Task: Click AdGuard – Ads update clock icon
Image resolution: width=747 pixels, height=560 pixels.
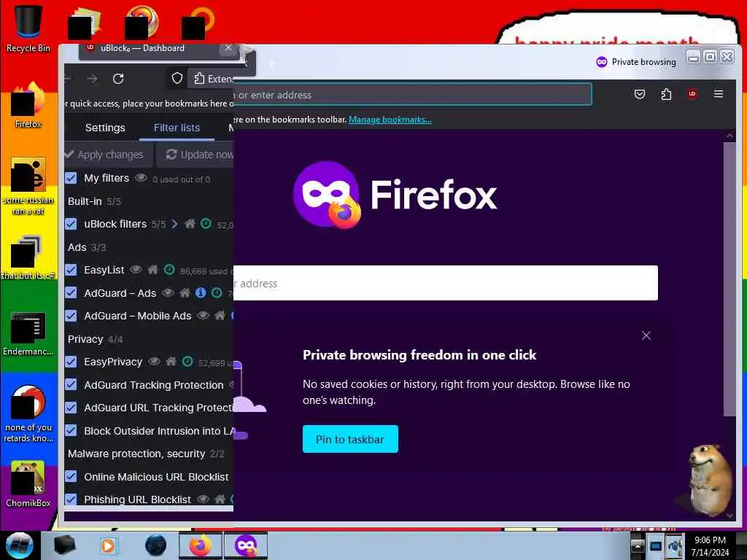Action: [217, 293]
